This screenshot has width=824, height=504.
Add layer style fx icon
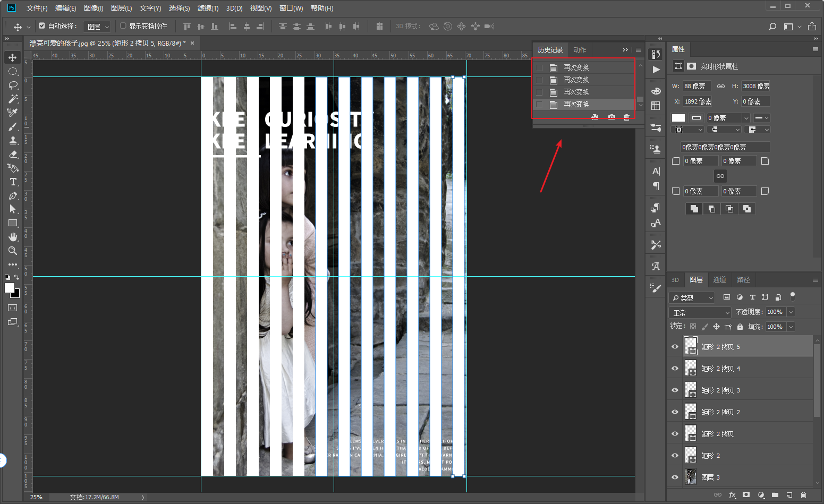[732, 495]
